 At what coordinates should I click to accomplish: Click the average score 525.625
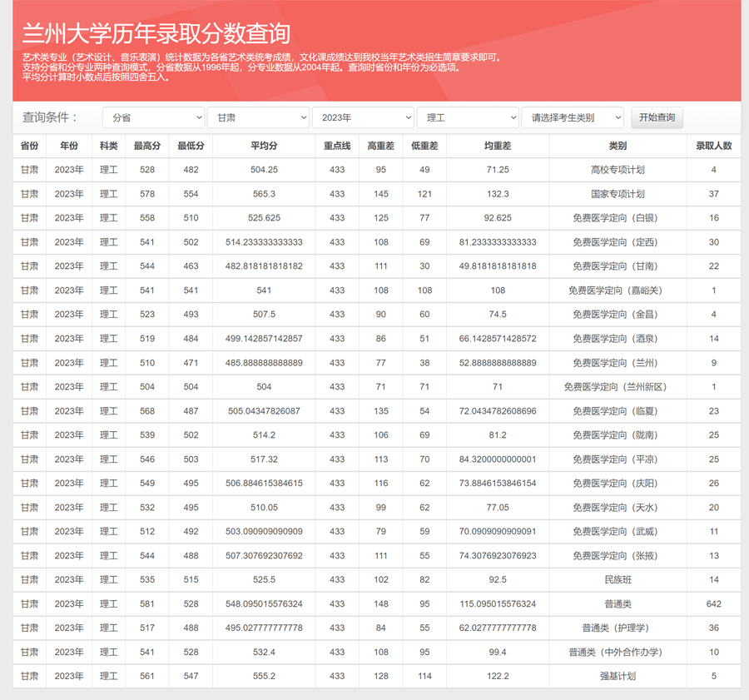point(264,218)
